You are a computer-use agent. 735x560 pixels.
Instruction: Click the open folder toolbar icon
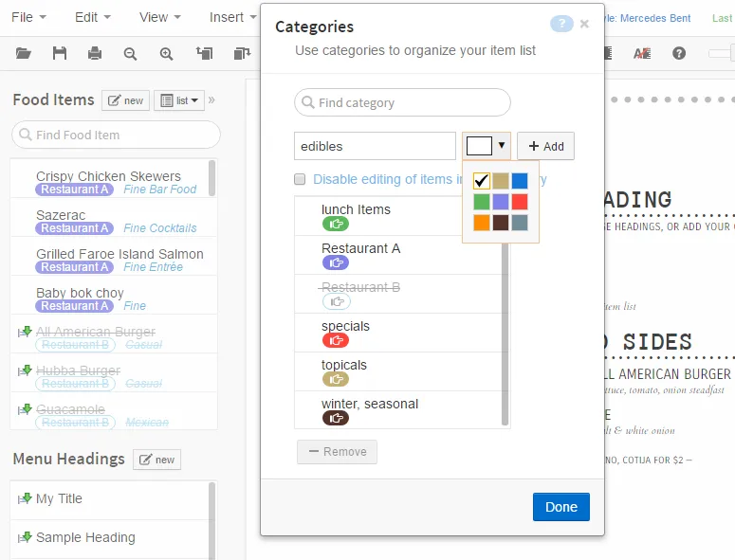tap(24, 53)
